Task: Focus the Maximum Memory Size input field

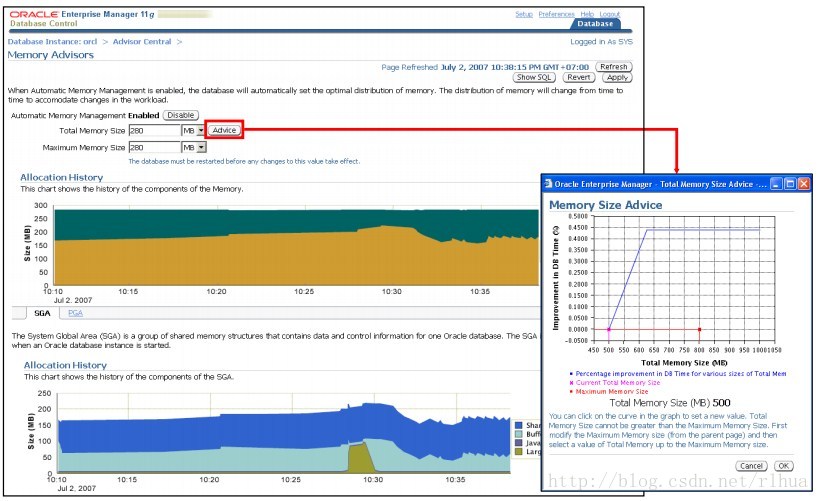Action: 154,147
